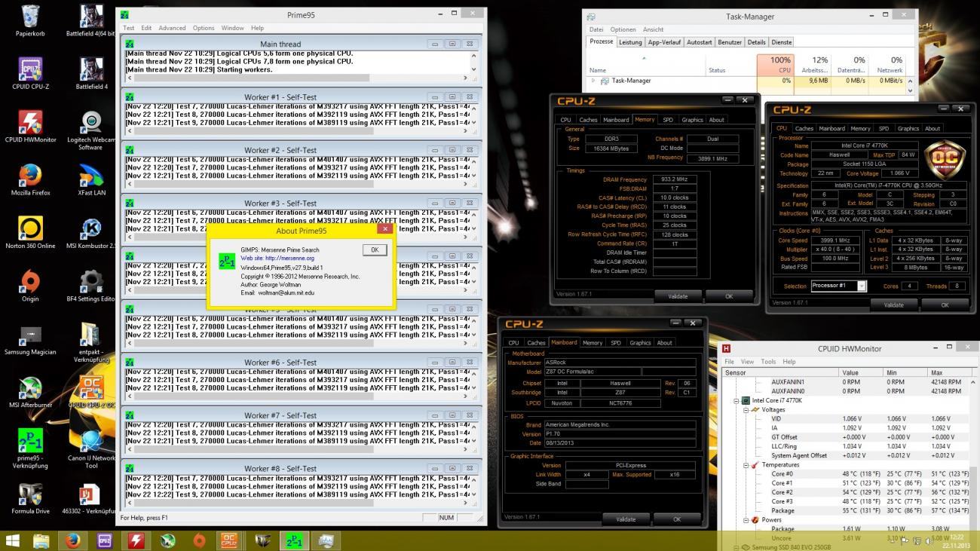Click OK in the About Prime95 dialog

point(375,249)
